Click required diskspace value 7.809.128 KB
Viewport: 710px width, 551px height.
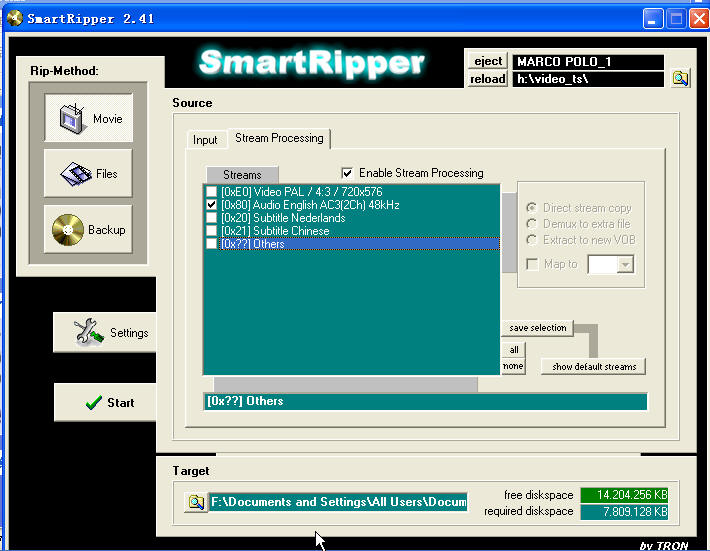coord(624,512)
